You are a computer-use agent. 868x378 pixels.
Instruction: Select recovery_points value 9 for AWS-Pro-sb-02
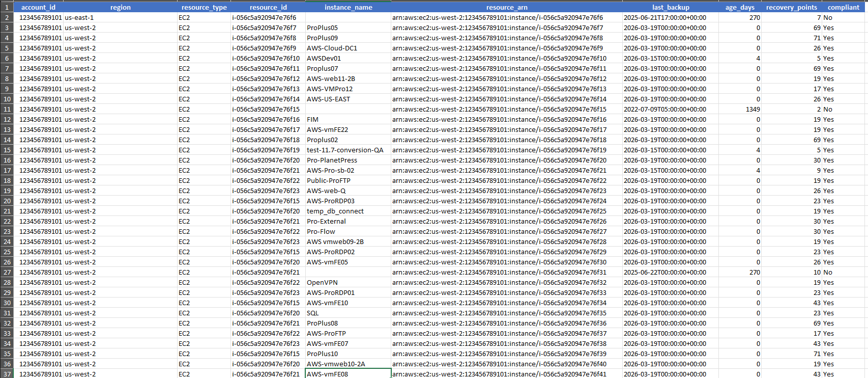(x=791, y=170)
